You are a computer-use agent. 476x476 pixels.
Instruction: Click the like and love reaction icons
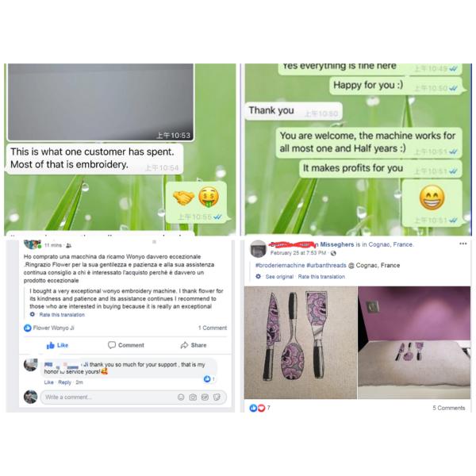[257, 409]
